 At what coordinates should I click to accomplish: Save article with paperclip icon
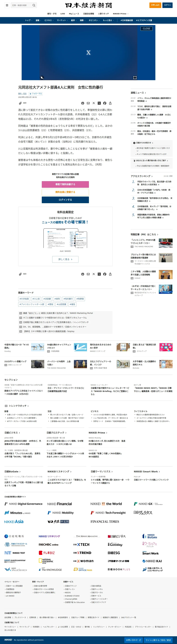click(x=20, y=103)
